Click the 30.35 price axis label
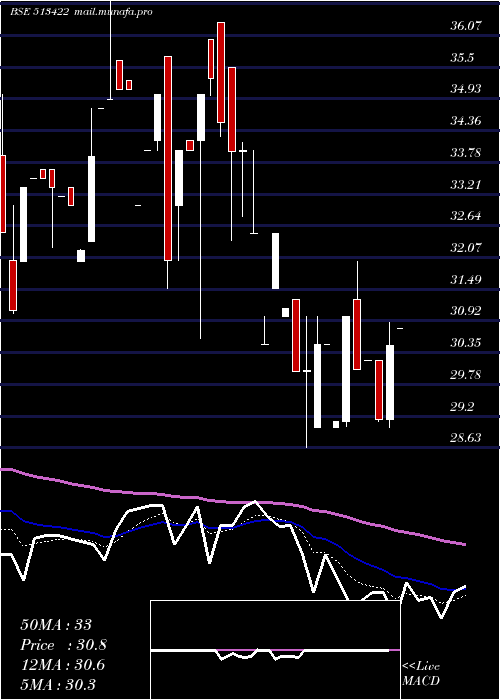Image resolution: width=500 pixels, height=700 pixels. (x=466, y=343)
